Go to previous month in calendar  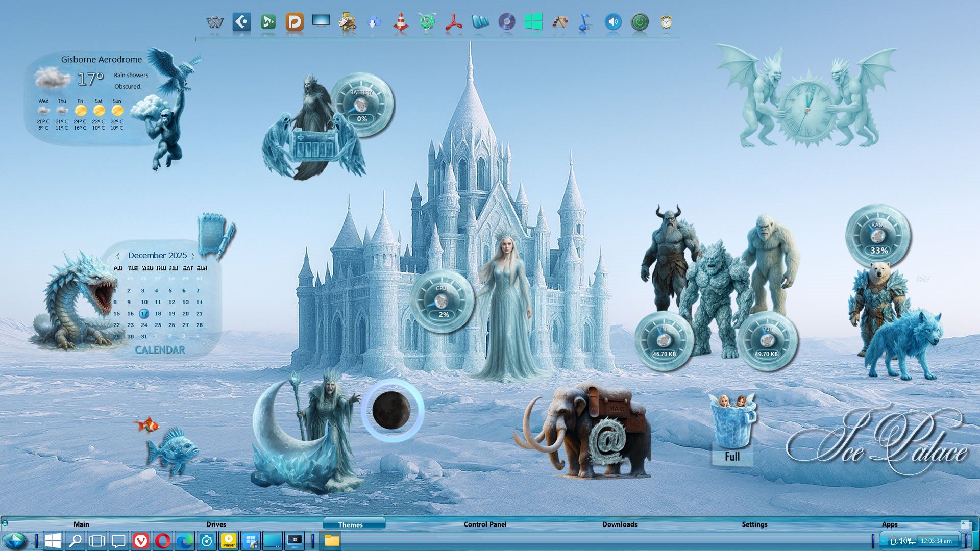(x=118, y=256)
